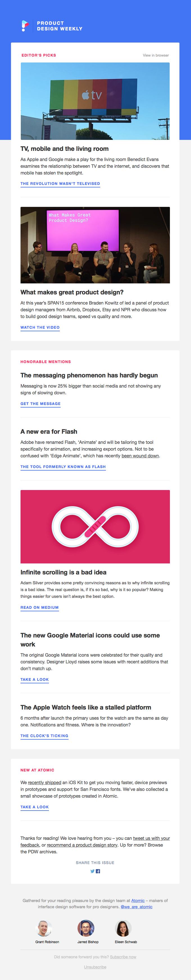Share this issue on Facebook

pos(98,871)
